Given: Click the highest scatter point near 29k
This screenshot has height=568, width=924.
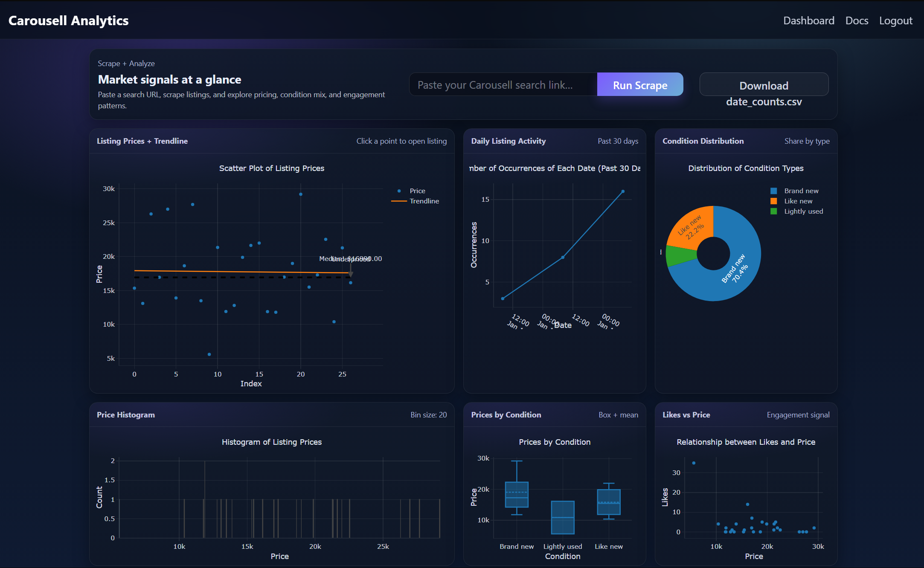Looking at the screenshot, I should [x=301, y=194].
